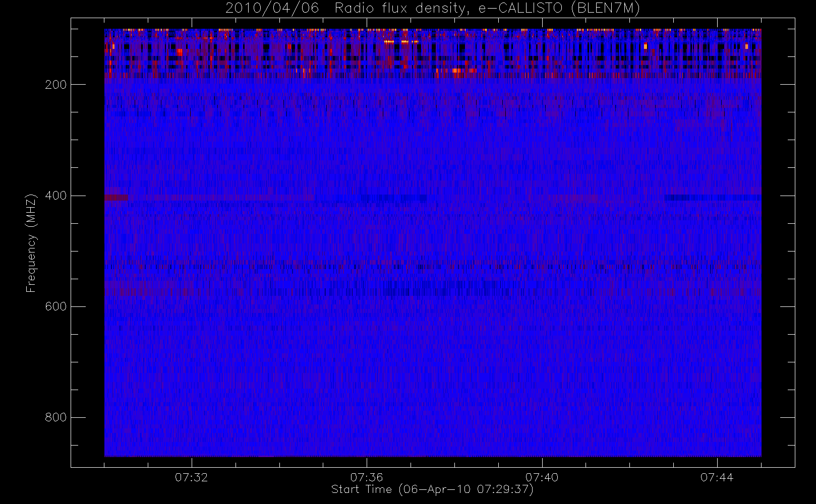Image resolution: width=816 pixels, height=504 pixels.
Task: Click the 07:40 time tick label
Action: click(x=542, y=477)
